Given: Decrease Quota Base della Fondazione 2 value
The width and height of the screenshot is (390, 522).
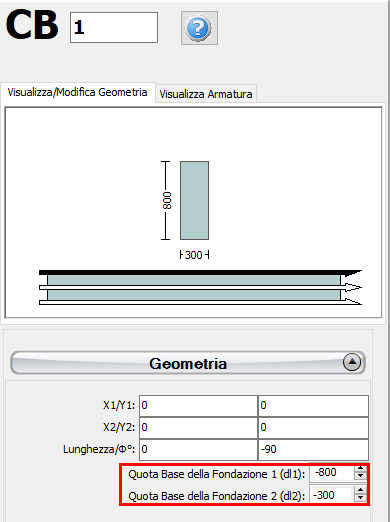Looking at the screenshot, I should tap(360, 498).
